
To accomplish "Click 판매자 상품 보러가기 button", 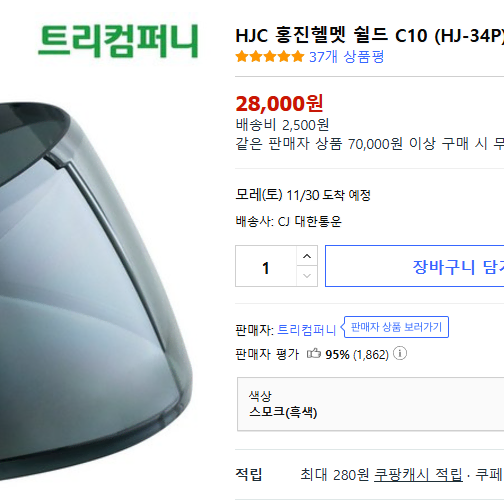I will [396, 327].
